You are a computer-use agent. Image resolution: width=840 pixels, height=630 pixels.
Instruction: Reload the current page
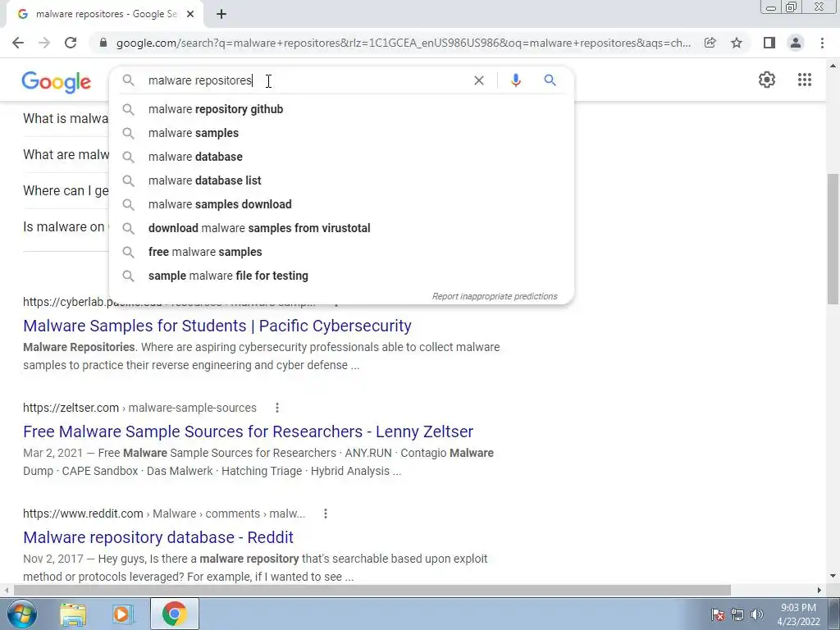tap(71, 43)
